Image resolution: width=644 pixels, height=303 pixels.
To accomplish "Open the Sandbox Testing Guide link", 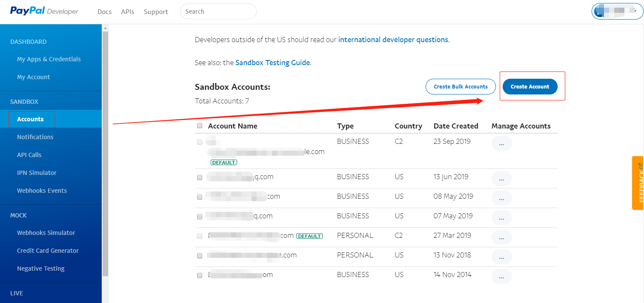I will [272, 63].
